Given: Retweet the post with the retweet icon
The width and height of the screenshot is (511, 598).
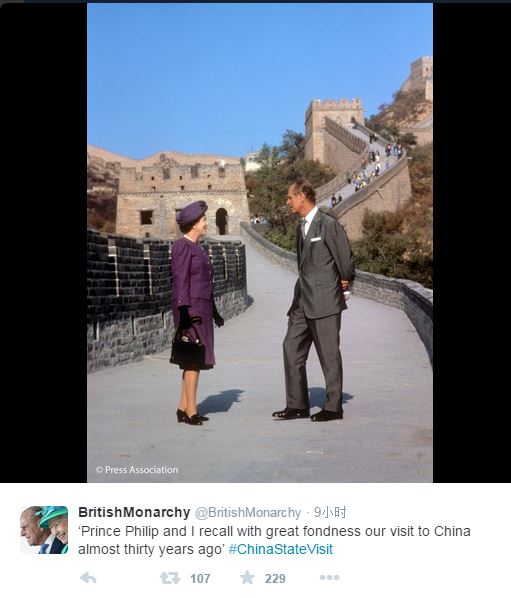Looking at the screenshot, I should click(170, 578).
